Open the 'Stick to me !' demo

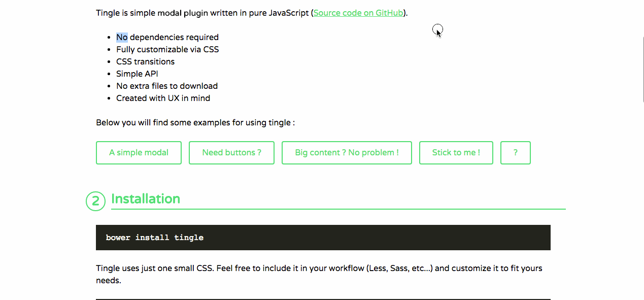click(x=456, y=152)
